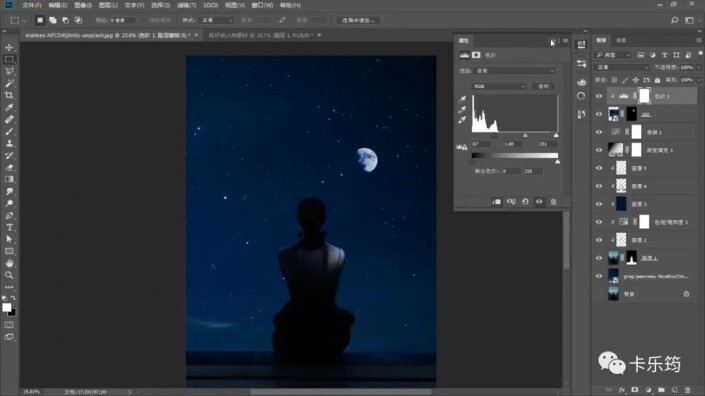Viewport: 705px width, 396px height.
Task: Open the layer opacity dropdown arrow
Action: click(699, 67)
